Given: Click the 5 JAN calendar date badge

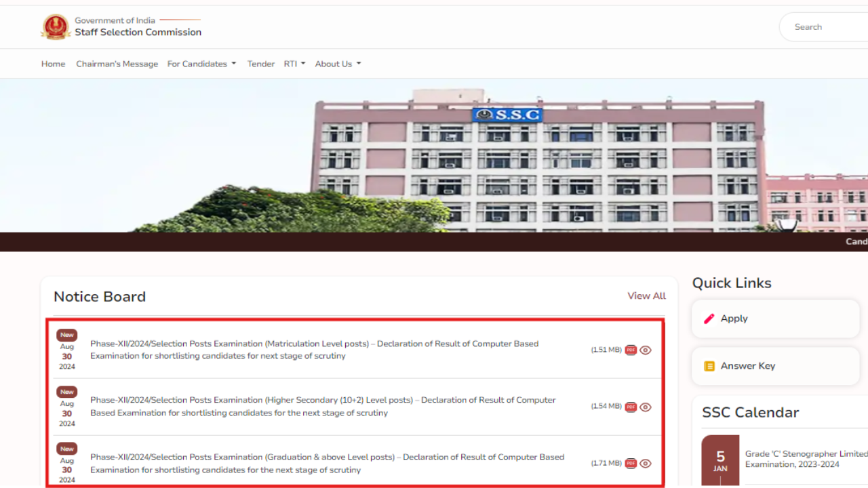Looking at the screenshot, I should click(720, 461).
